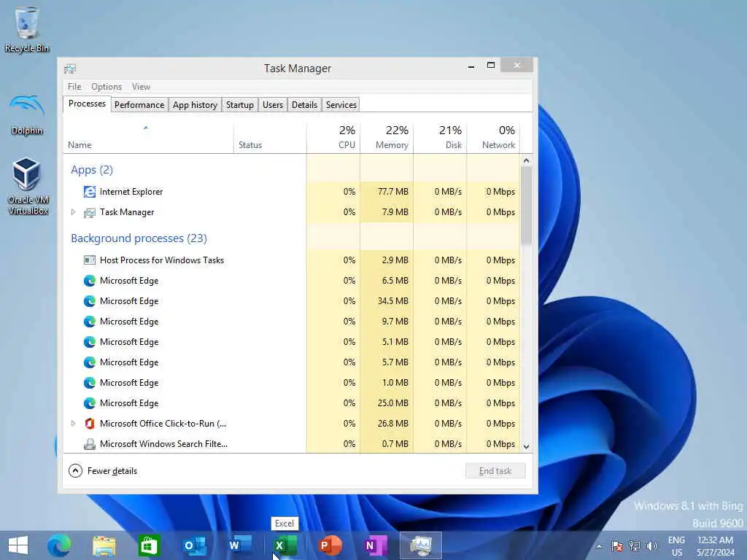Switch to App history tab
The image size is (747, 560).
(x=195, y=105)
